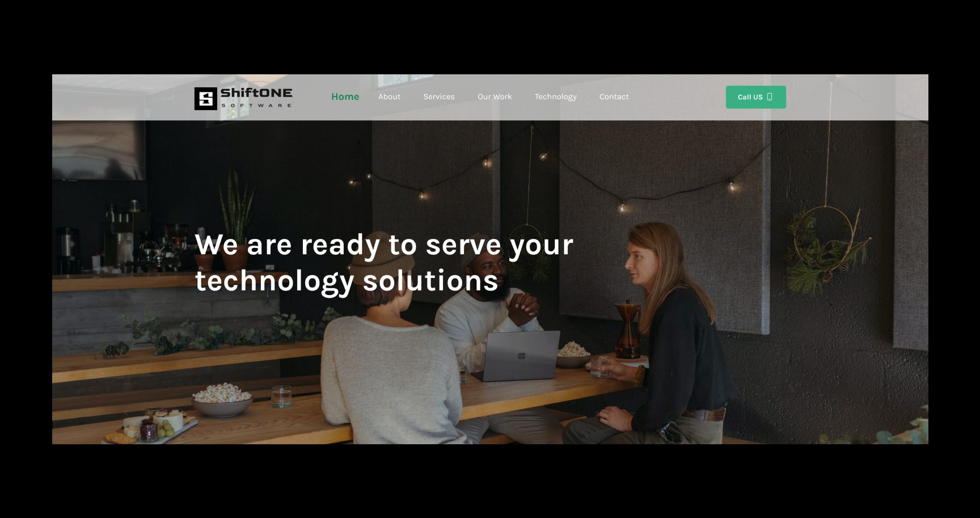Screen dimensions: 980x518
Task: Click the "We are ready to serve" heading line
Action: click(x=384, y=245)
